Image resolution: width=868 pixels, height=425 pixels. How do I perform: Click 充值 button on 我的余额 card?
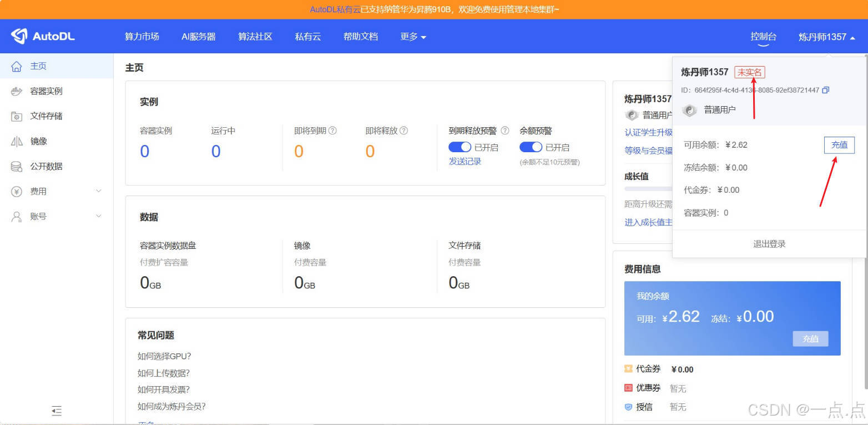pyautogui.click(x=810, y=339)
